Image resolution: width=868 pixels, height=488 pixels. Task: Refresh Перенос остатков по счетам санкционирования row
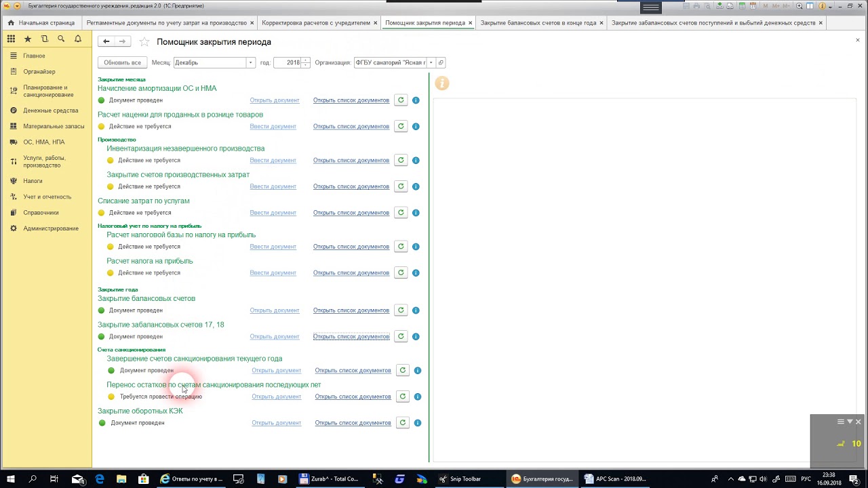tap(402, 396)
